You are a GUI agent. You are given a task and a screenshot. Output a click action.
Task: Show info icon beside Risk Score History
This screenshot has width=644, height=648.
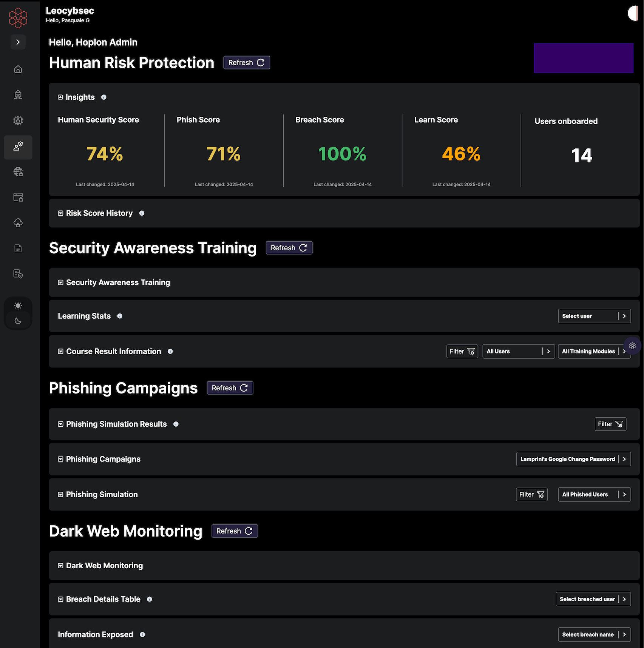142,213
